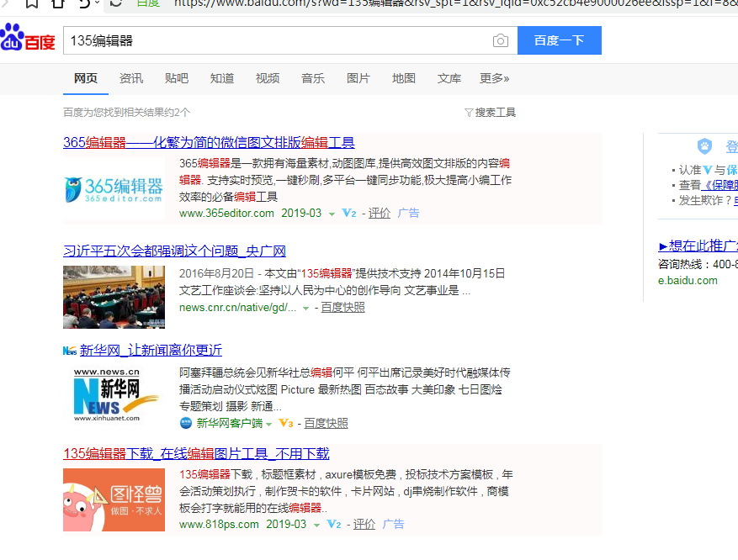Switch to the 地图 tab
Image resolution: width=738 pixels, height=560 pixels.
coord(404,78)
